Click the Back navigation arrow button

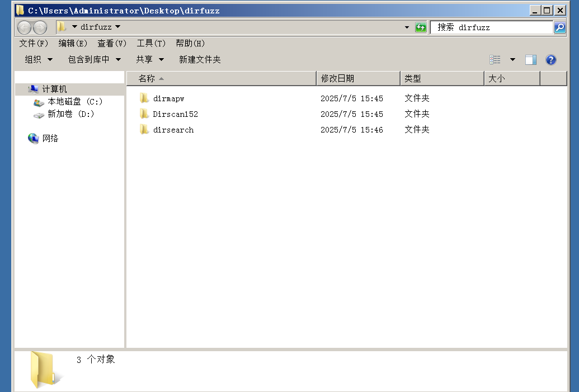[x=24, y=27]
